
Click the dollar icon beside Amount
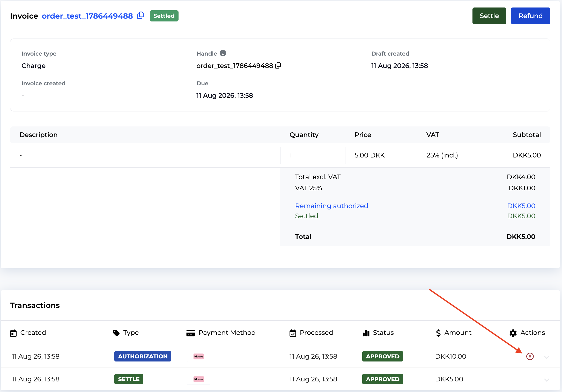pos(438,333)
